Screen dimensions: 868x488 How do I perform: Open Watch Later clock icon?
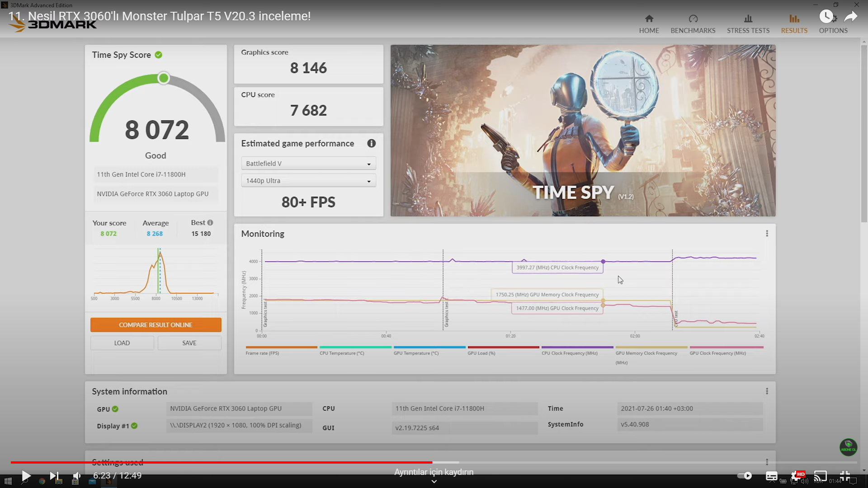826,17
